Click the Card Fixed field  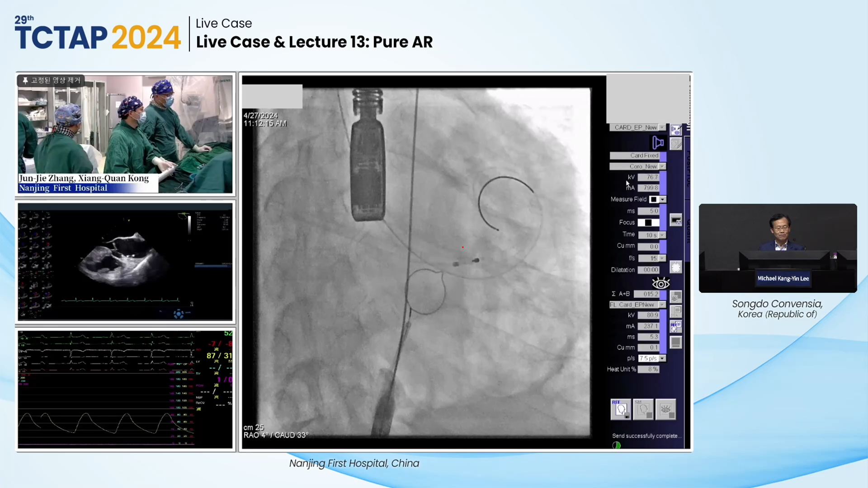tap(635, 155)
